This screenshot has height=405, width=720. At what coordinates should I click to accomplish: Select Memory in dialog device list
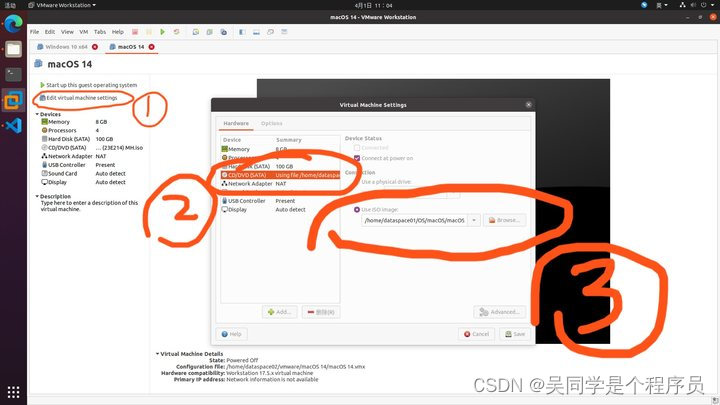(280, 149)
